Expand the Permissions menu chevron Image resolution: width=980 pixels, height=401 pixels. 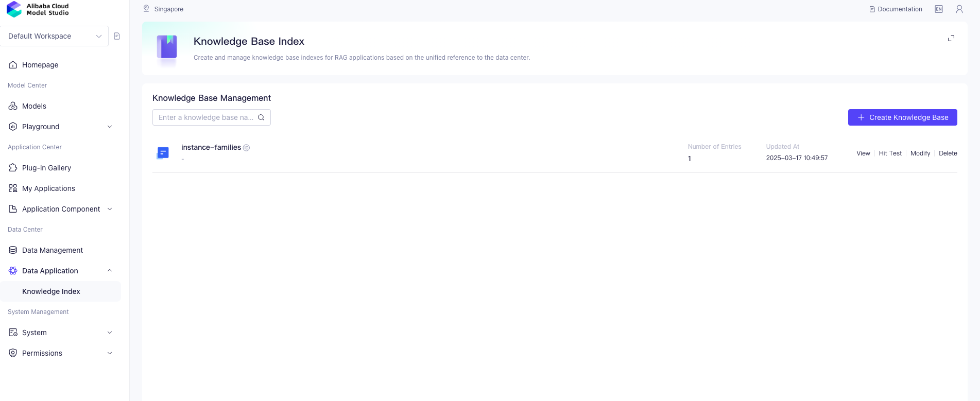pos(110,353)
